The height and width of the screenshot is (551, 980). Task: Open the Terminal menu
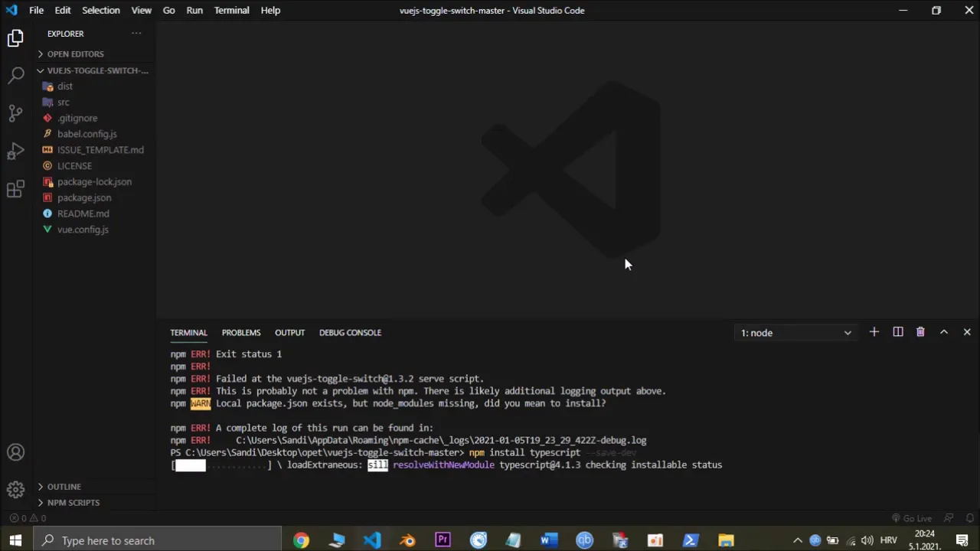232,10
